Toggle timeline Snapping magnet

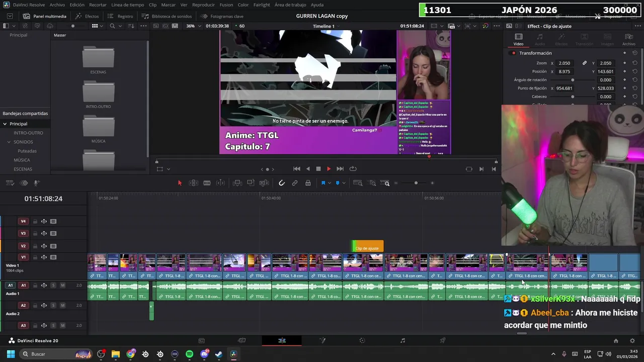click(282, 183)
